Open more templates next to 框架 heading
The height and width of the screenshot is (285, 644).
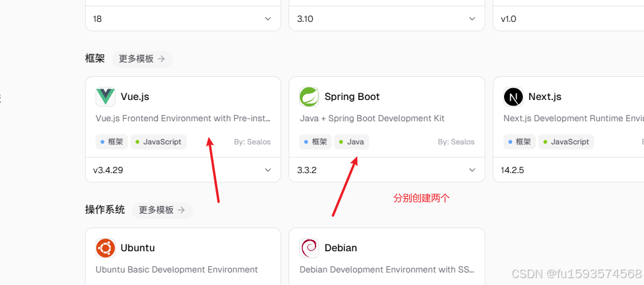pyautogui.click(x=142, y=59)
